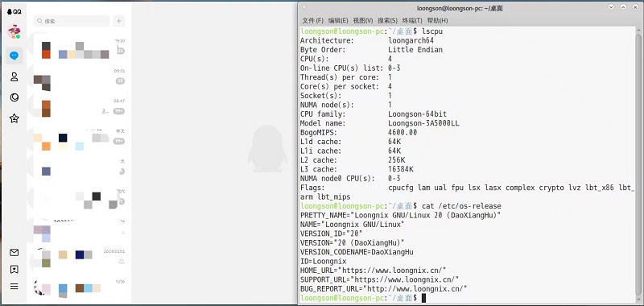Image resolution: width=644 pixels, height=306 pixels.
Task: Open the Messages chat bubble icon
Action: point(14,56)
